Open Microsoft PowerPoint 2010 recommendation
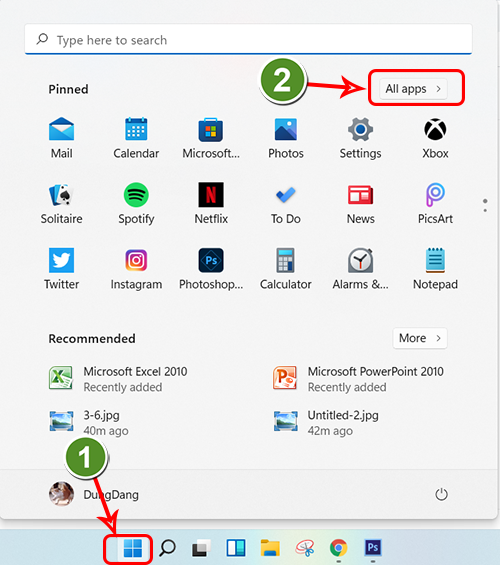Viewport: 500px width, 565px height. tap(358, 379)
